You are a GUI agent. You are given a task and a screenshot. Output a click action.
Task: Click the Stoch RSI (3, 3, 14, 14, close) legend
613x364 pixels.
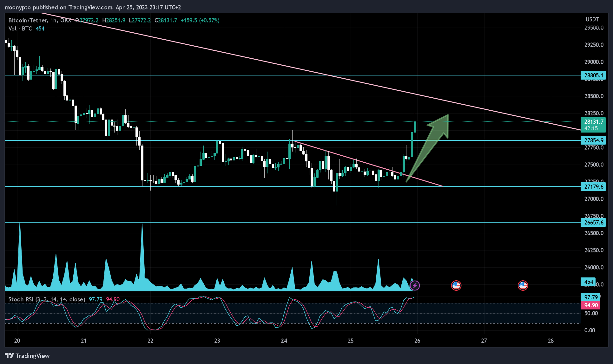point(47,299)
